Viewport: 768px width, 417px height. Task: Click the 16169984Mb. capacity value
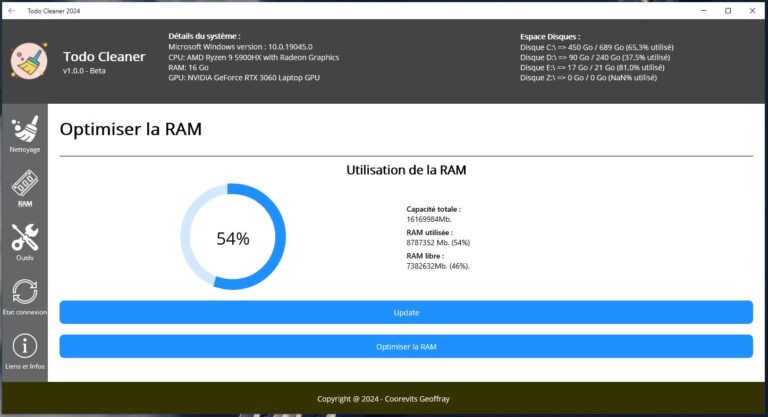coord(429,219)
